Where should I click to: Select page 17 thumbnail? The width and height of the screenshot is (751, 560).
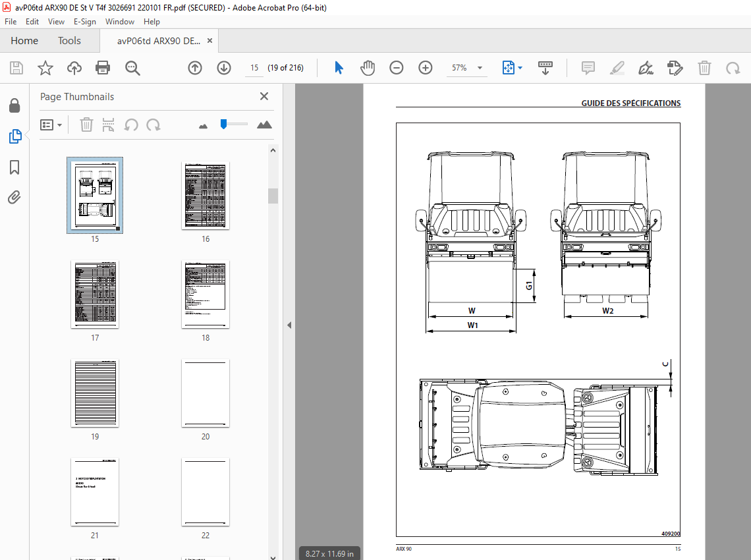[95, 294]
